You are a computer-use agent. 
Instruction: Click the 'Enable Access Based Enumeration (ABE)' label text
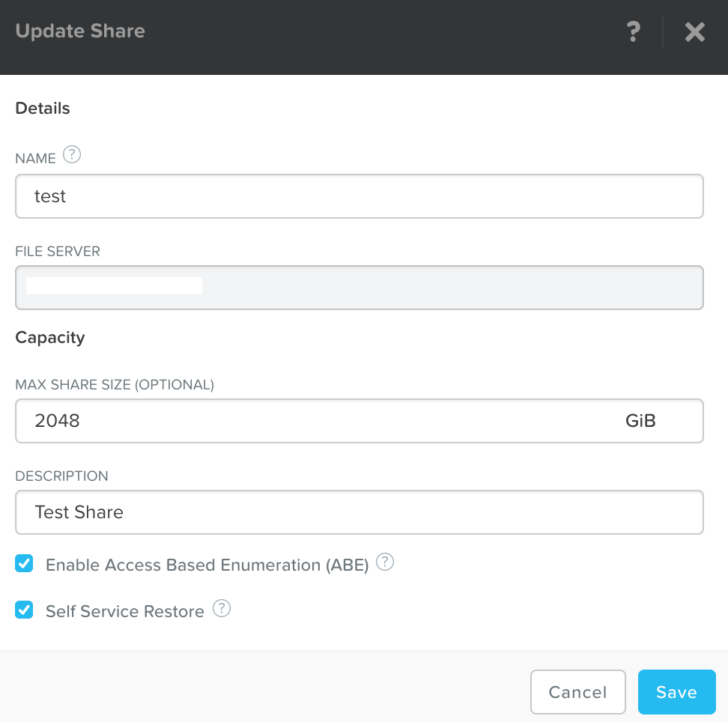click(x=207, y=565)
